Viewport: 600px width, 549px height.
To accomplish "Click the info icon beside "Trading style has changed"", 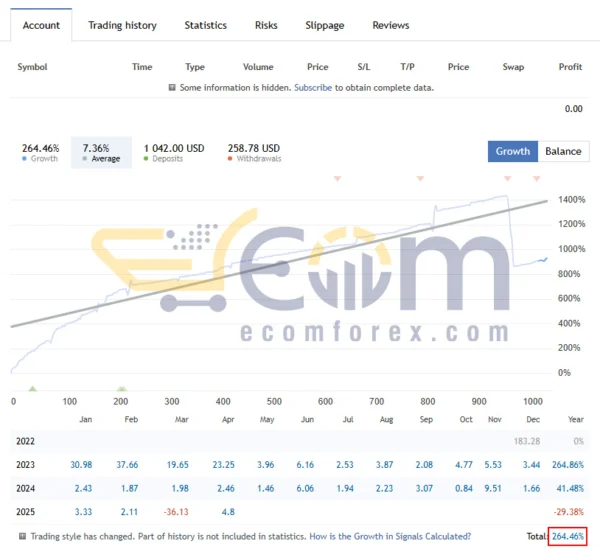I will [22, 537].
